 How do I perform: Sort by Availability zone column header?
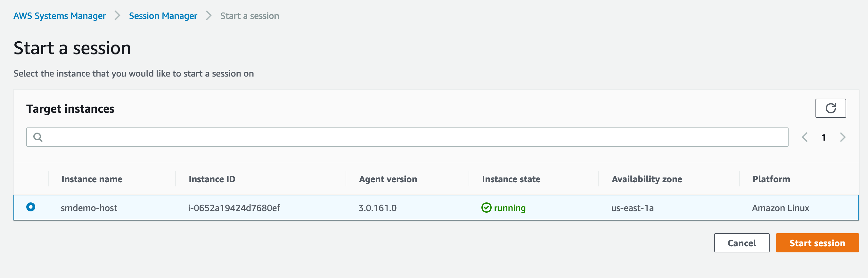point(647,179)
